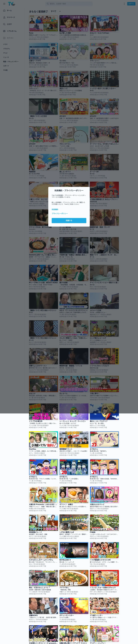Image resolution: width=138 pixels, height=644 pixels.
Task: Select アニメ category in sidebar
Action: click(5, 53)
